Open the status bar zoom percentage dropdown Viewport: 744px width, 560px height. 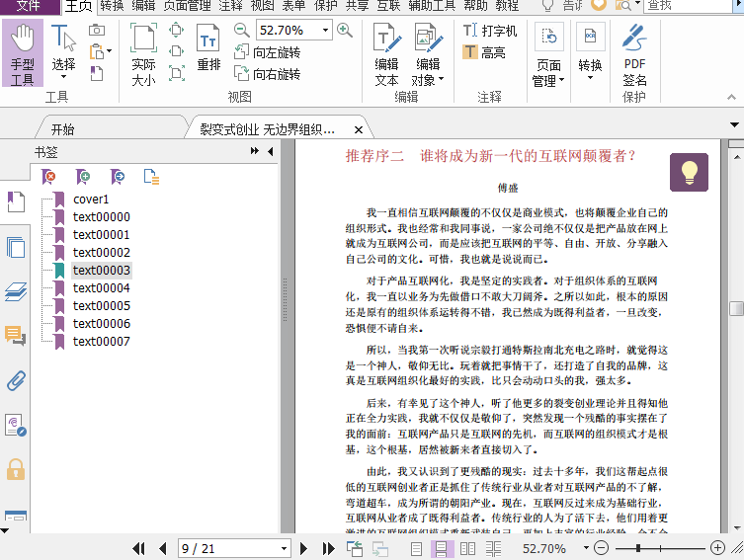[x=586, y=548]
